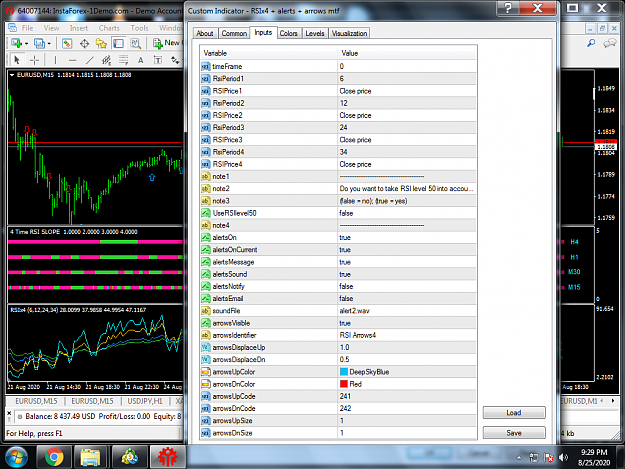Select the Crosshair cursor tool
625x469 pixels.
tap(35, 60)
